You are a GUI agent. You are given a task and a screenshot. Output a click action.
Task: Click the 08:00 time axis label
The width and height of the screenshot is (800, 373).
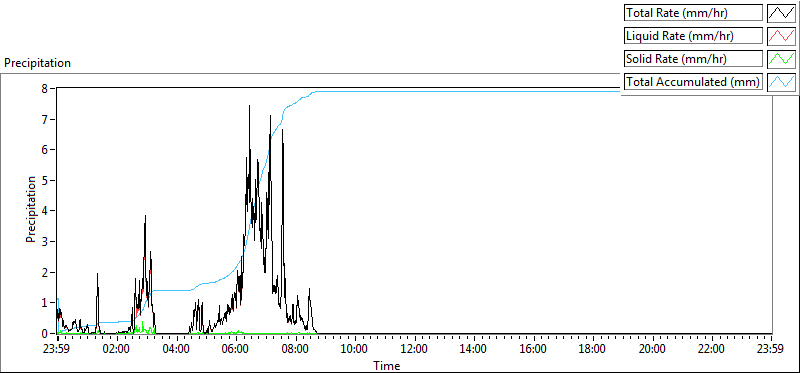click(295, 350)
